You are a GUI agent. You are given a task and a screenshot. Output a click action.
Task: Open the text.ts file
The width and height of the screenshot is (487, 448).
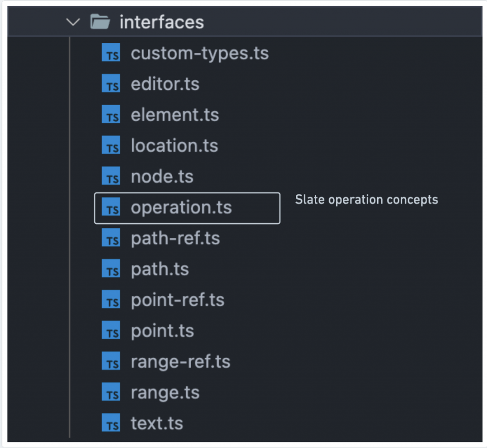[157, 424]
